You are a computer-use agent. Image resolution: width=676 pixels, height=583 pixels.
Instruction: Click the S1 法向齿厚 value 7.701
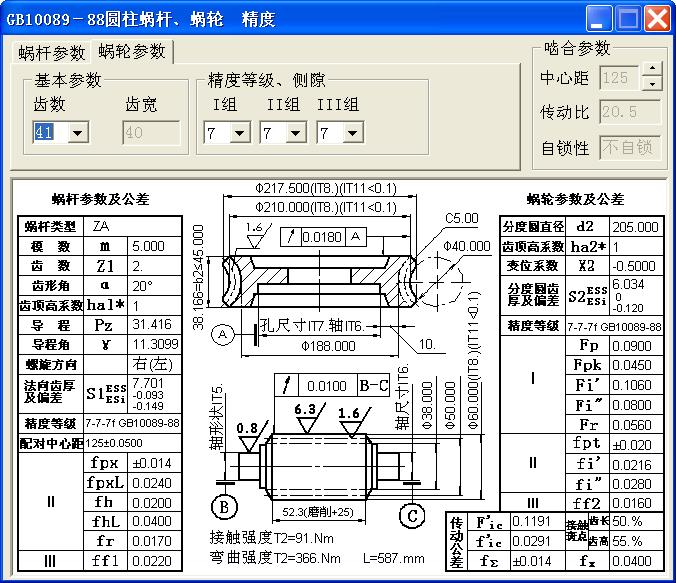(148, 383)
